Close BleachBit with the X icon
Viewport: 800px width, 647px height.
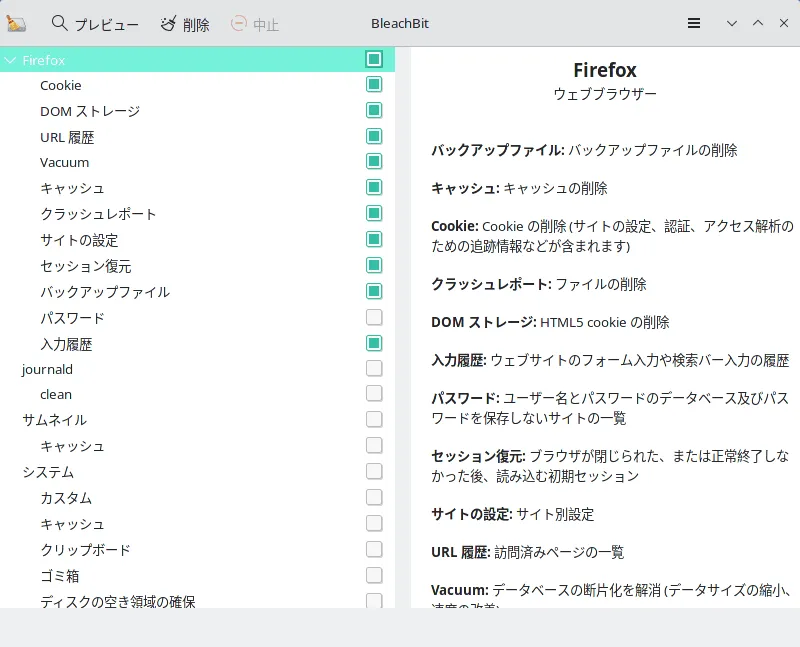[782, 23]
